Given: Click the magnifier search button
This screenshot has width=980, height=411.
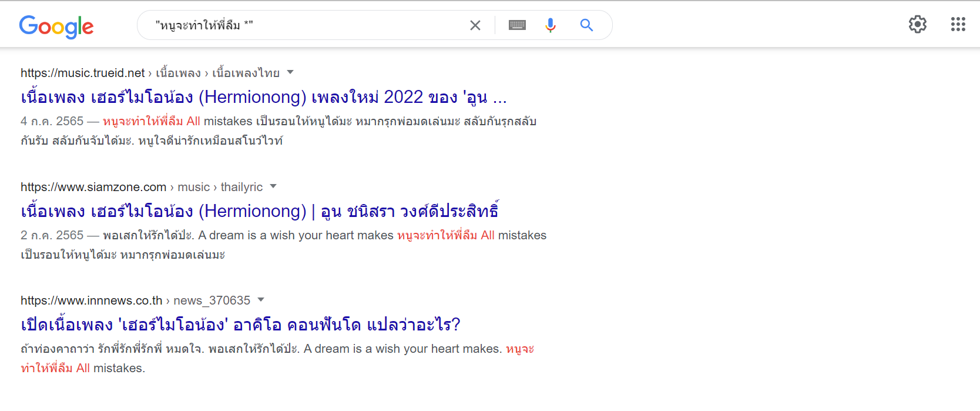Looking at the screenshot, I should (x=586, y=25).
